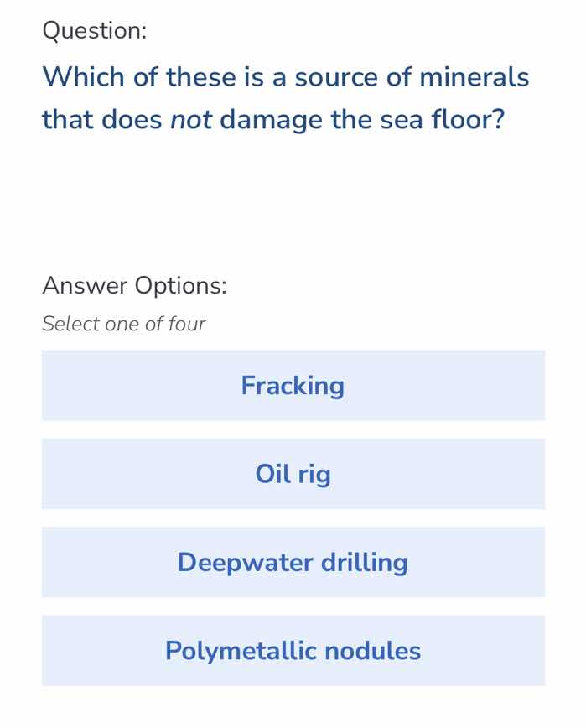Screen dimensions: 586x728
Task: Pick the correct answer Polymetallic nodules
Action: [x=293, y=650]
